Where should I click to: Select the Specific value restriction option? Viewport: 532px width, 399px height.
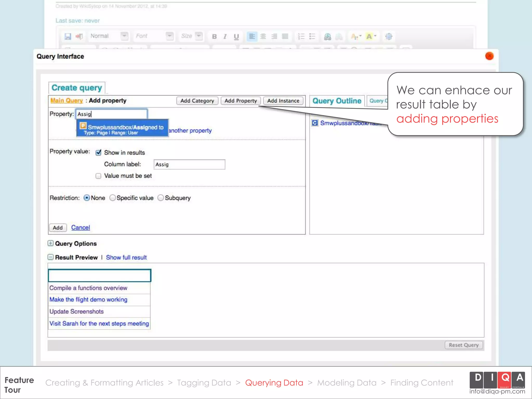tap(112, 198)
